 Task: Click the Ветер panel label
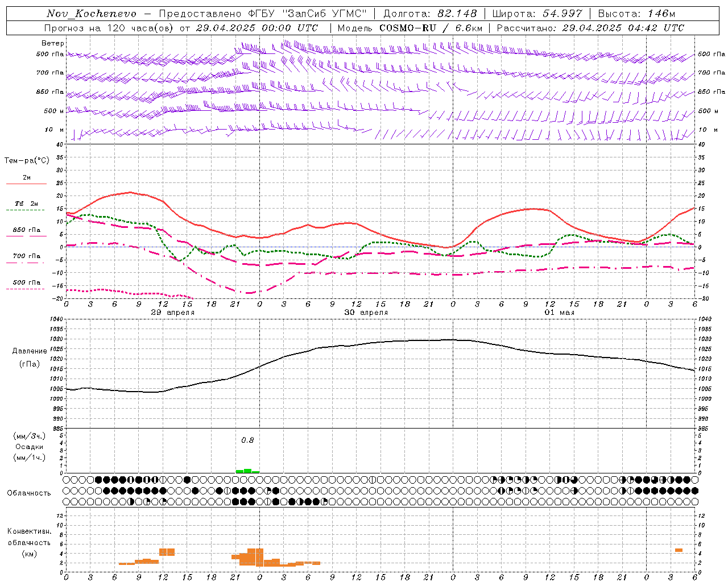pyautogui.click(x=53, y=43)
